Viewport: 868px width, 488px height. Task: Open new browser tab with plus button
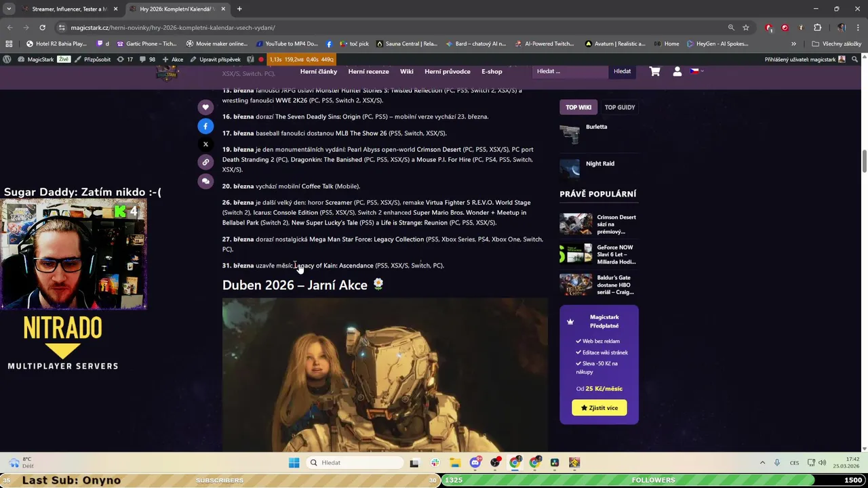[239, 9]
